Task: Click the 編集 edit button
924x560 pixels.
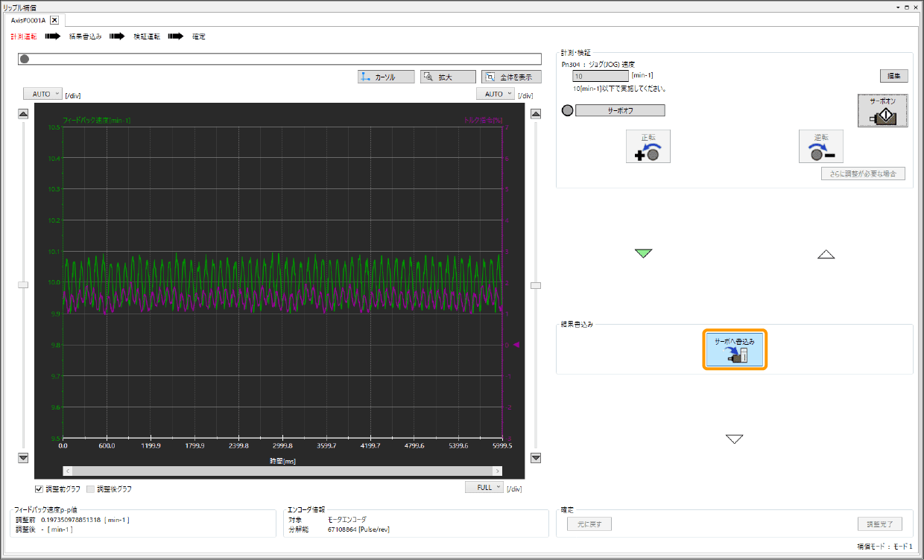Action: [892, 76]
